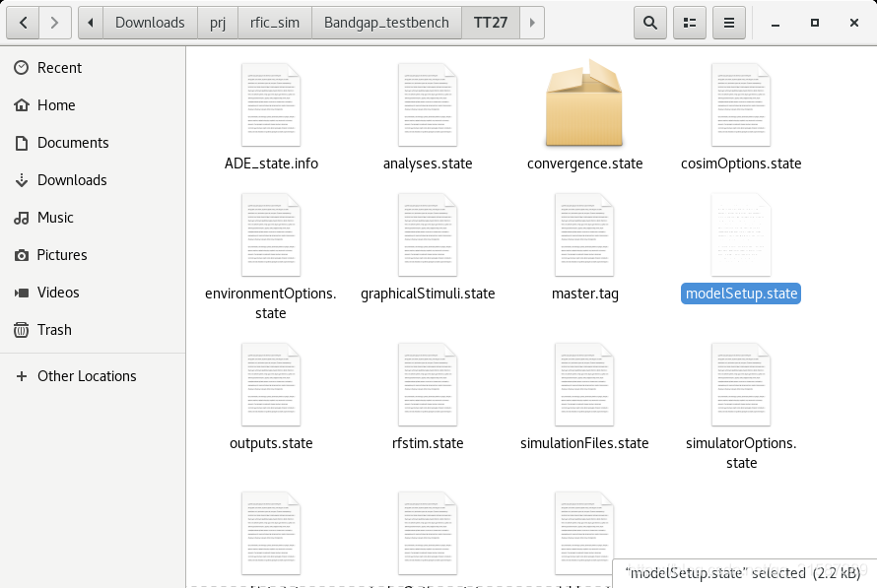
Task: Click the graphicalStimuli.state file name
Action: tap(428, 294)
